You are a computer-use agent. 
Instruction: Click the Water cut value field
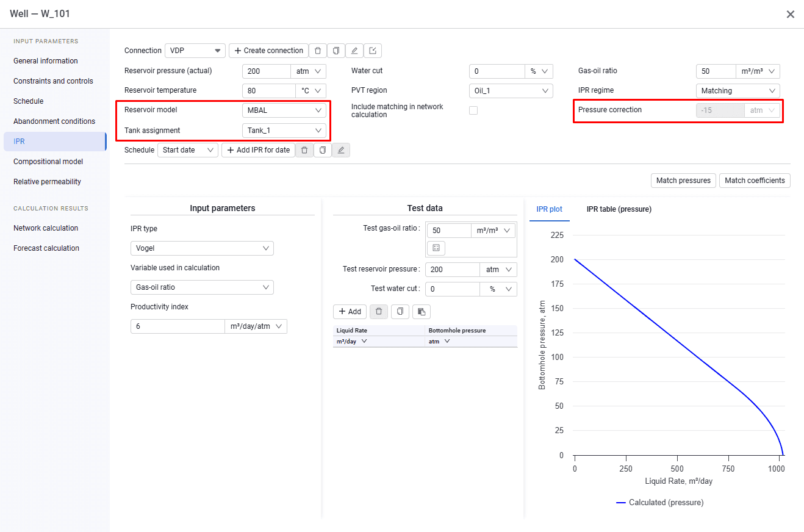[x=497, y=71]
